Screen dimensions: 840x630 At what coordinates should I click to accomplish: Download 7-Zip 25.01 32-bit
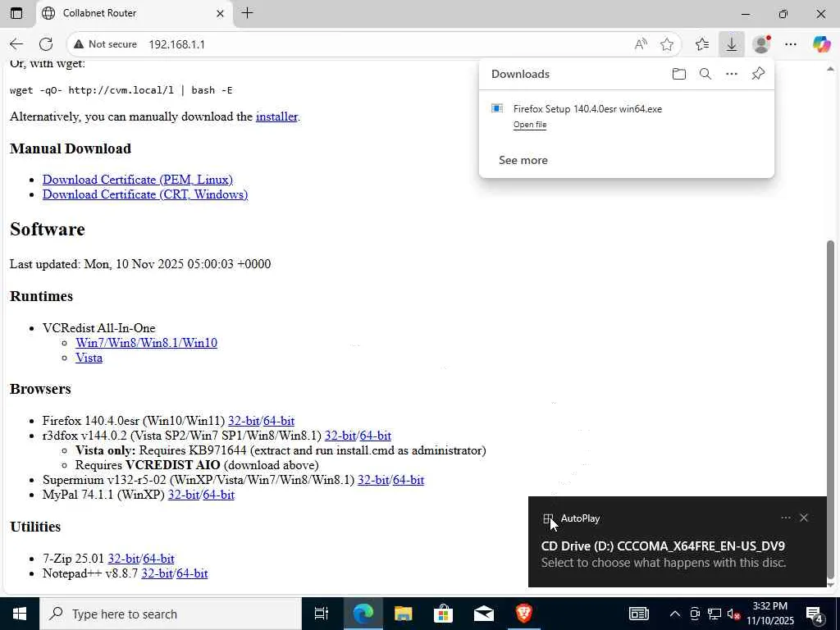124,559
